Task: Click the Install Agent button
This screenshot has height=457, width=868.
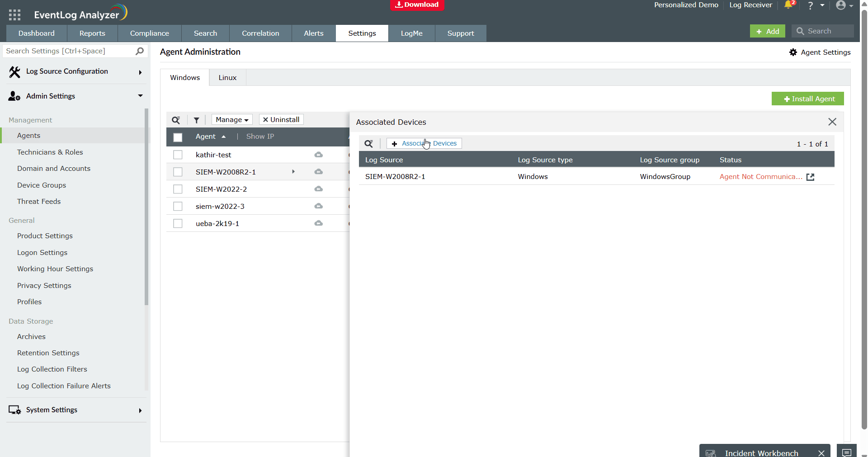Action: tap(807, 99)
